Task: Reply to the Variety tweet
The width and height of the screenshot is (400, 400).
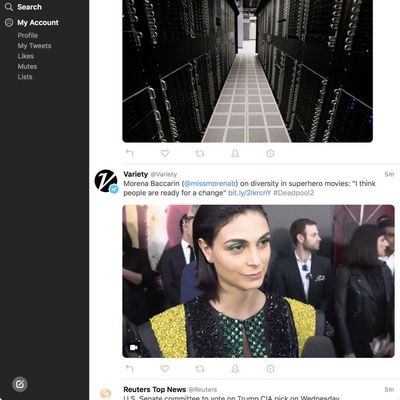Action: point(129,368)
